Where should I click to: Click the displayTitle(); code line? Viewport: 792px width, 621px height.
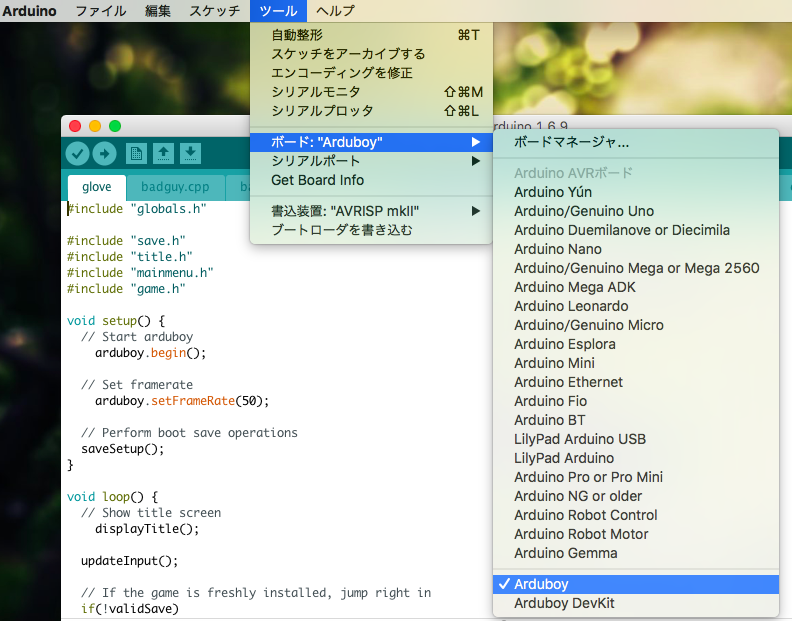click(147, 529)
